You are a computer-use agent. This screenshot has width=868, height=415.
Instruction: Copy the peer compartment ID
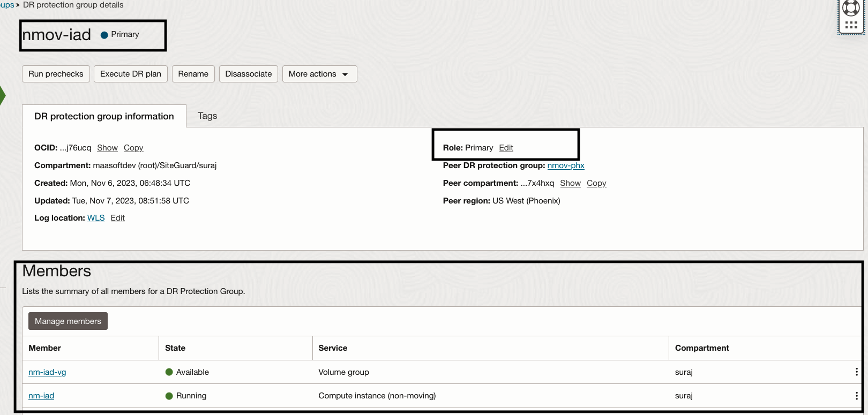point(596,183)
